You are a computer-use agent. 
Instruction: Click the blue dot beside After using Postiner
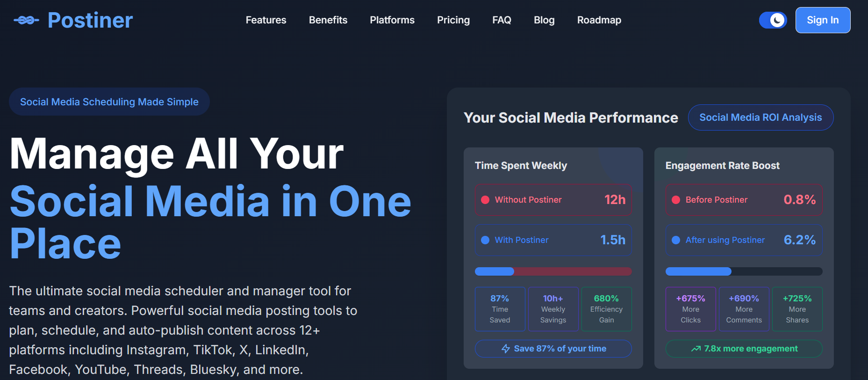coord(676,240)
